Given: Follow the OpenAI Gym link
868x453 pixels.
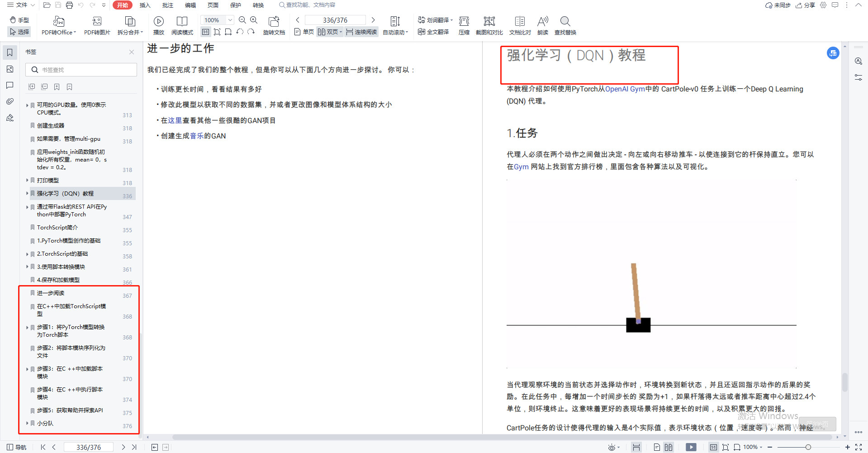Looking at the screenshot, I should [x=625, y=89].
